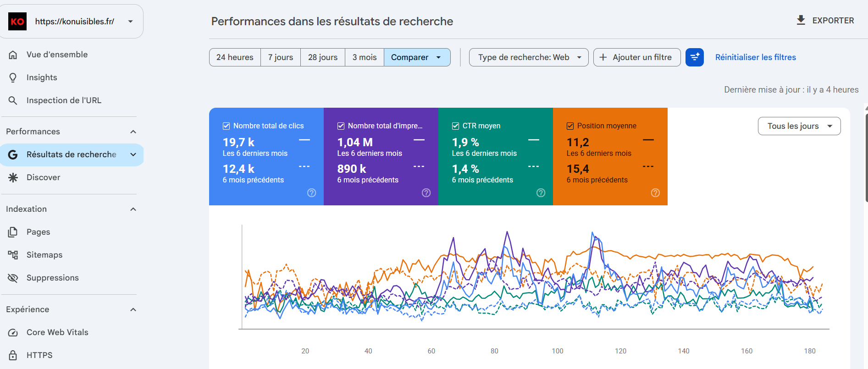Click the Core Web Vitals gauge icon

click(x=13, y=332)
